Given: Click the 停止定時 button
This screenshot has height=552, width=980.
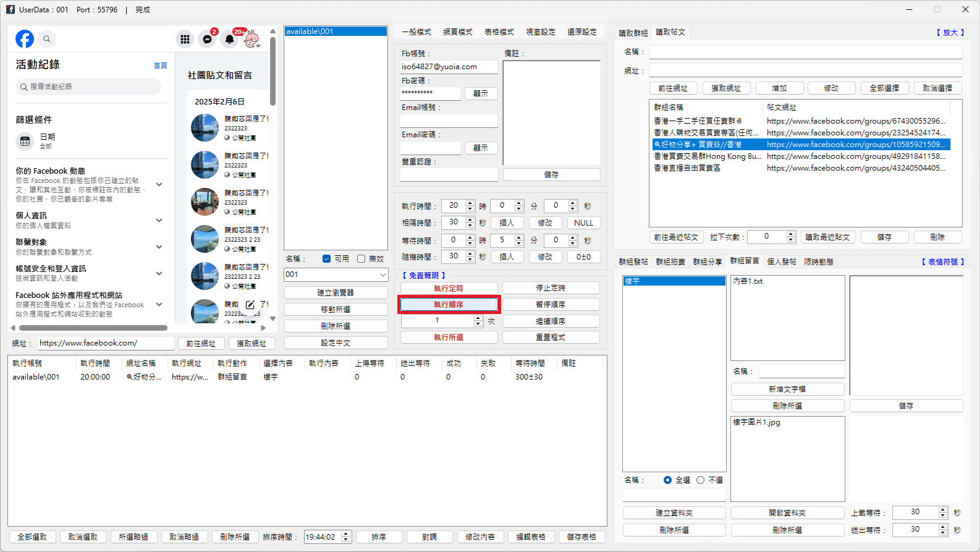Looking at the screenshot, I should (x=551, y=288).
